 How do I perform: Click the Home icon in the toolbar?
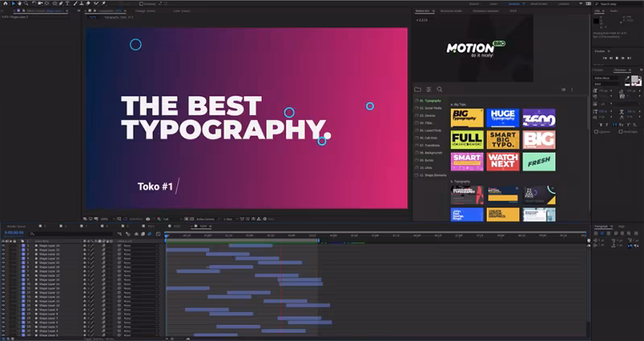[x=6, y=3]
